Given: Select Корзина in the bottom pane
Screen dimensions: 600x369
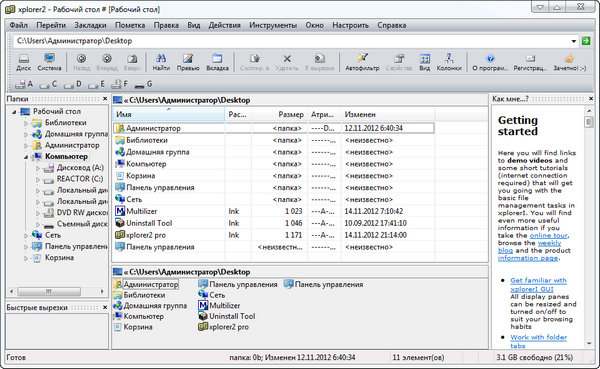Looking at the screenshot, I should tap(133, 327).
